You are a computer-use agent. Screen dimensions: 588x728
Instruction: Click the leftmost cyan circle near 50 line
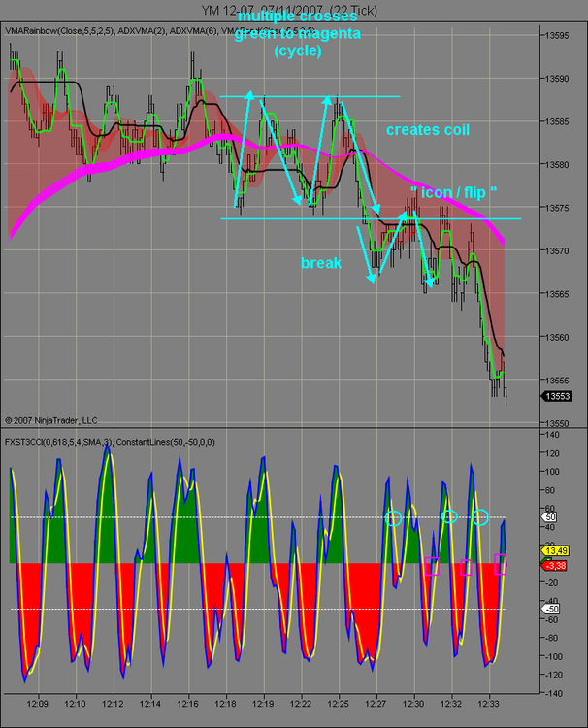click(393, 518)
